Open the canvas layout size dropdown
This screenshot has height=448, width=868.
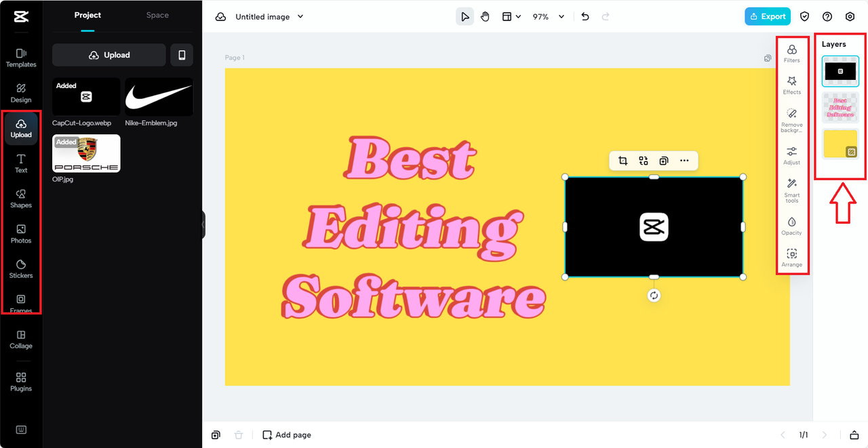pyautogui.click(x=511, y=17)
